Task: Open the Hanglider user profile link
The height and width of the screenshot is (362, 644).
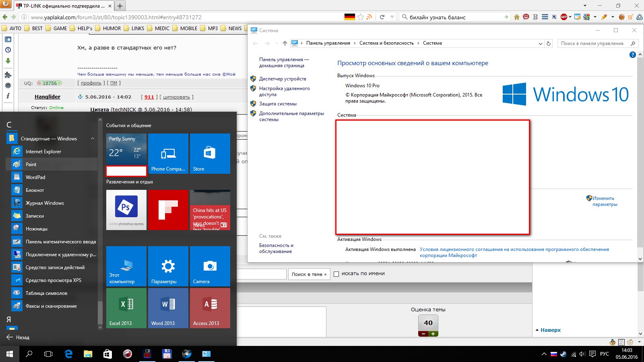Action: [47, 97]
